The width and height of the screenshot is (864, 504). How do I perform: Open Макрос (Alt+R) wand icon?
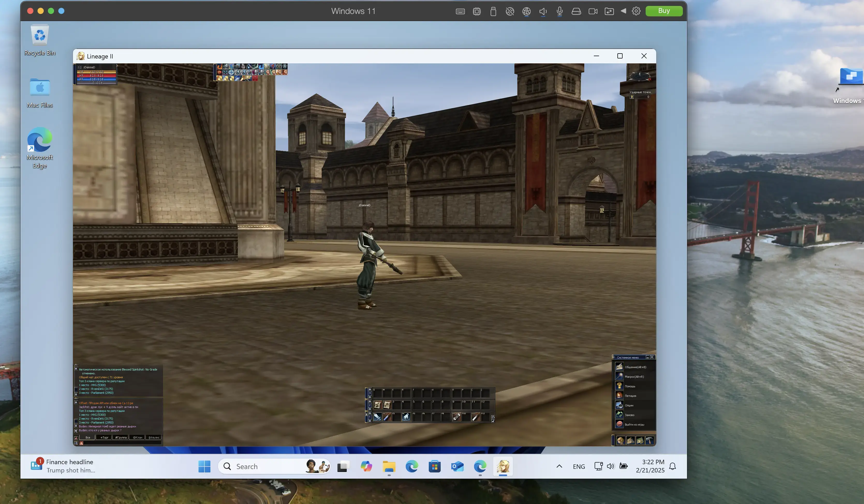coord(619,376)
